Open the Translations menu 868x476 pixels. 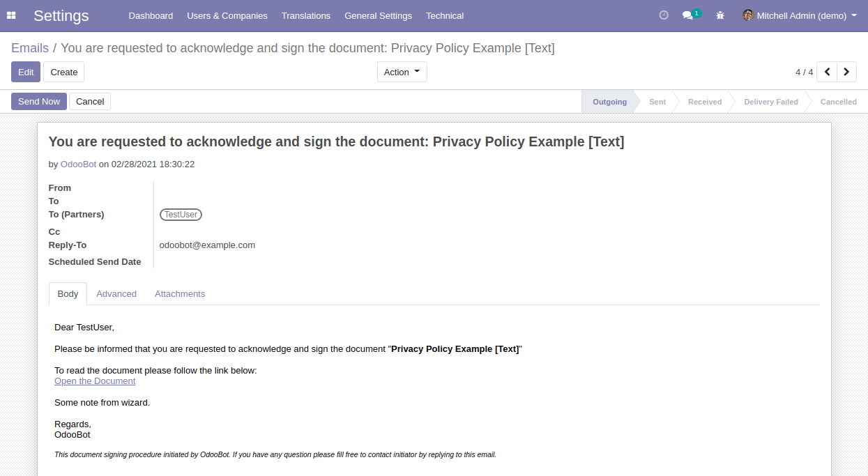306,15
